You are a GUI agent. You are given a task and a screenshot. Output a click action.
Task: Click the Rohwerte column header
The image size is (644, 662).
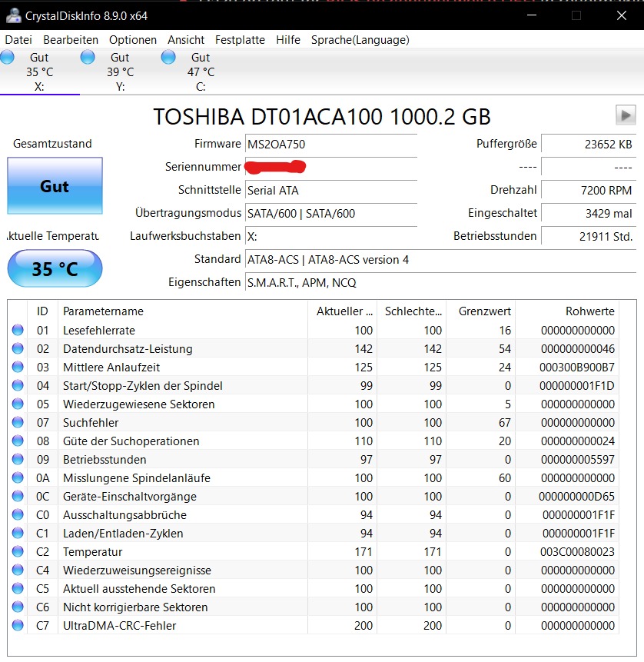567,311
